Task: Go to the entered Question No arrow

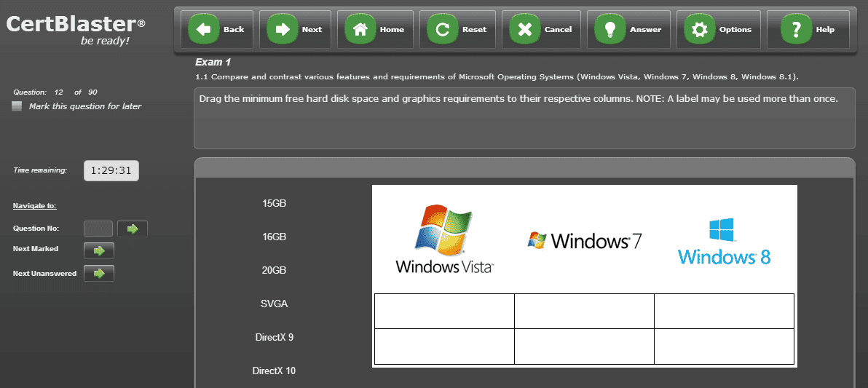Action: coord(133,229)
